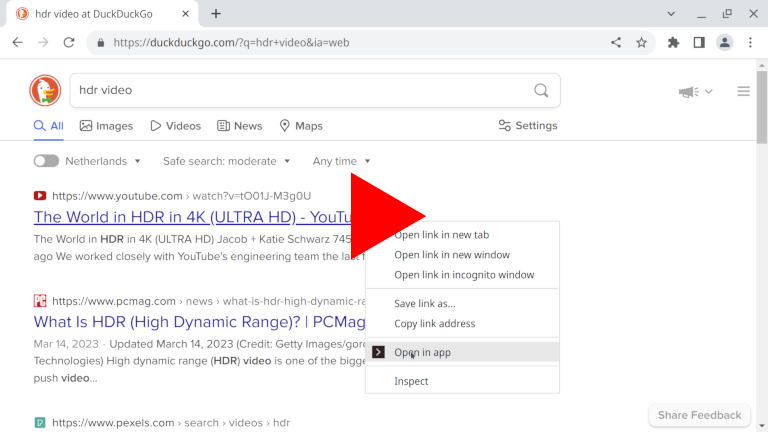Click the megaphone announcements icon

click(689, 92)
